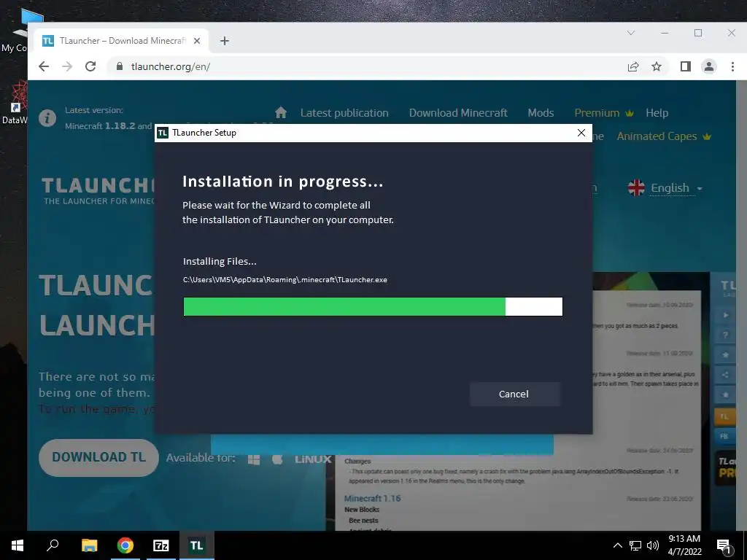Click the UK flag icon

(636, 188)
